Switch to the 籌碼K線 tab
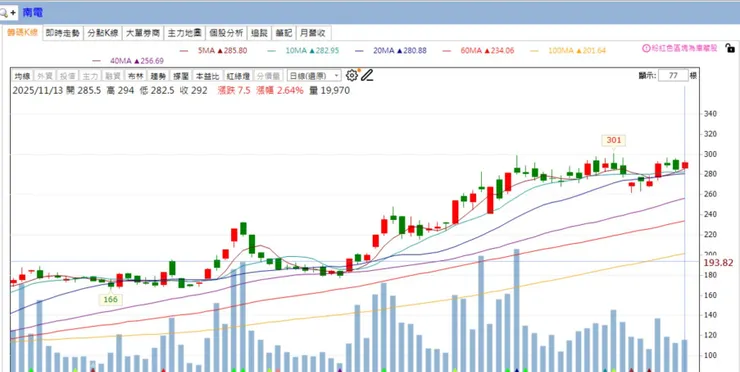The height and width of the screenshot is (372, 740). pyautogui.click(x=22, y=33)
